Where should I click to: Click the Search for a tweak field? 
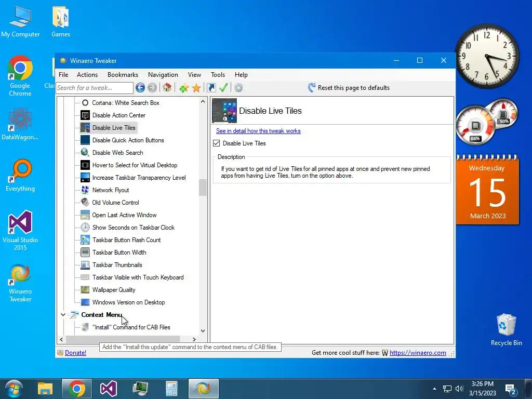tap(95, 88)
